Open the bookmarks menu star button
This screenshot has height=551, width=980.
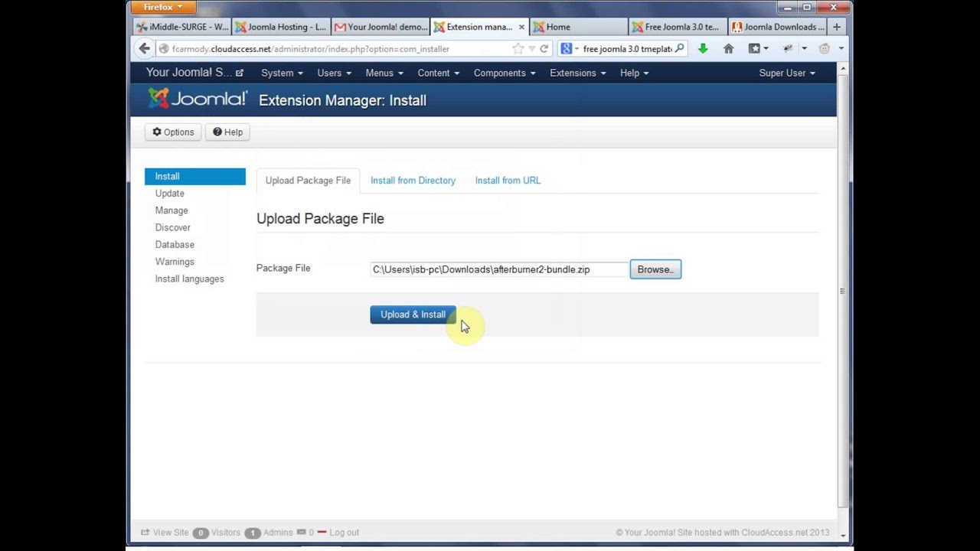(758, 49)
